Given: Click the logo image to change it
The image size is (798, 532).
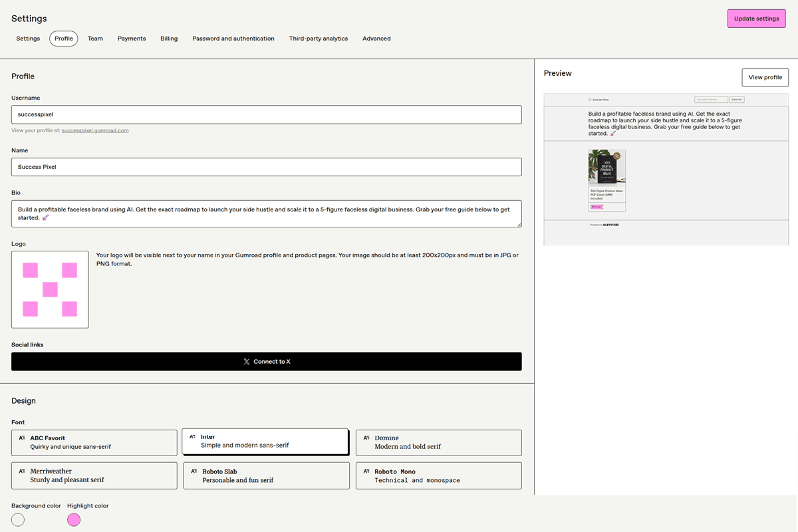Looking at the screenshot, I should pyautogui.click(x=50, y=289).
